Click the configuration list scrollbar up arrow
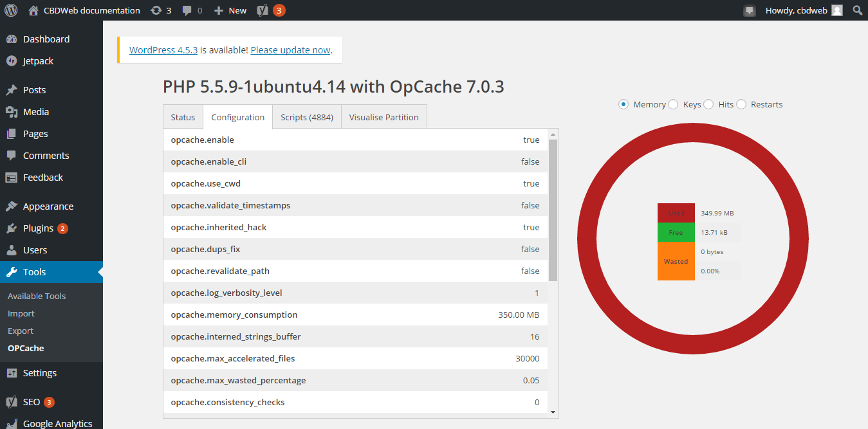 coord(553,134)
